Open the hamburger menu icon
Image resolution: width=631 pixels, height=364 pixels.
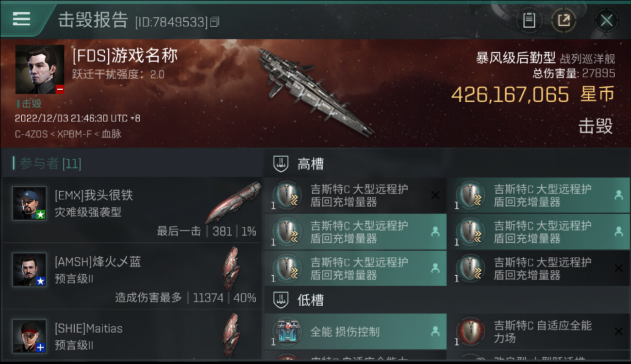pyautogui.click(x=21, y=18)
